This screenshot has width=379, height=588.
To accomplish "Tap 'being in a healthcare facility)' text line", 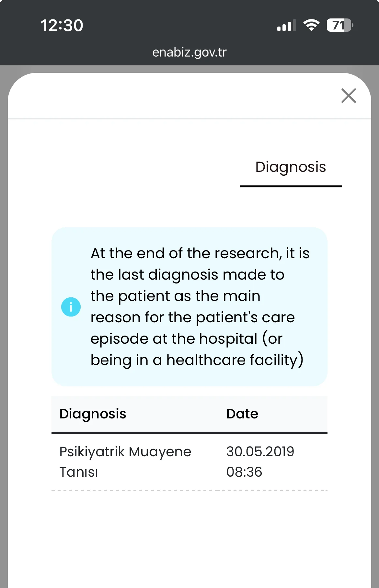I will (197, 360).
